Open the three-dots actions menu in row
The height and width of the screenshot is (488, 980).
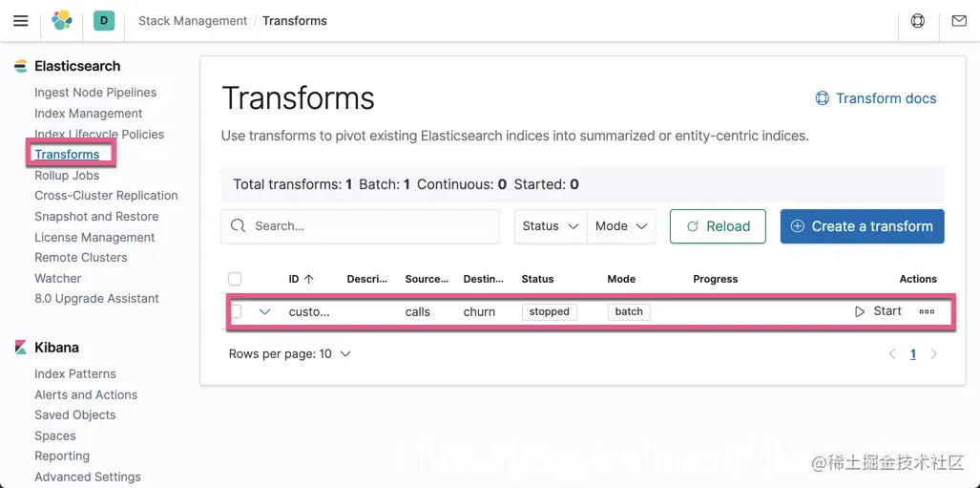[x=927, y=311]
